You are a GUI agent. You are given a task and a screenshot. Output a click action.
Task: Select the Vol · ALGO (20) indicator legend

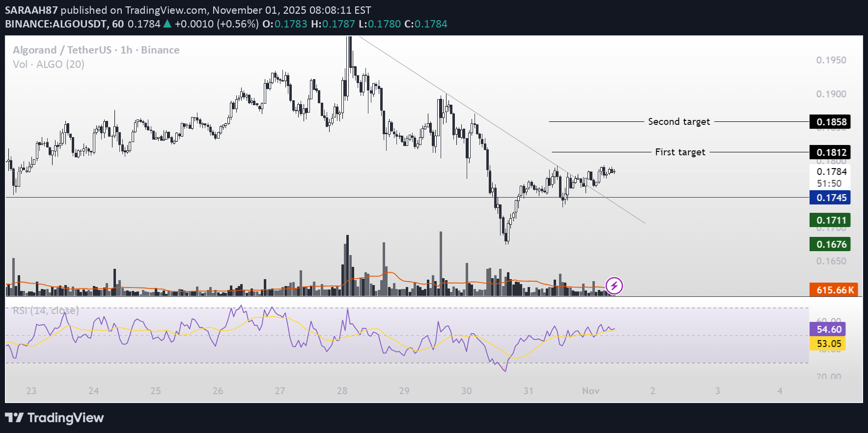49,64
